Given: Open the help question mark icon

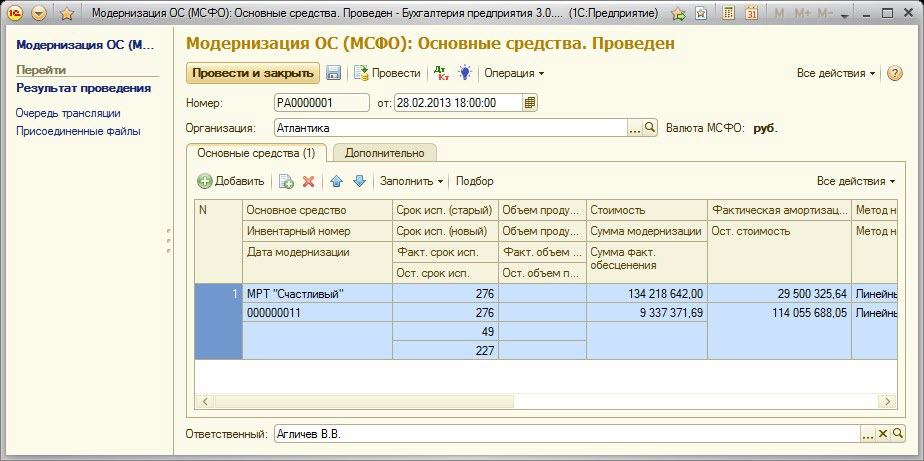Looking at the screenshot, I should (x=895, y=73).
